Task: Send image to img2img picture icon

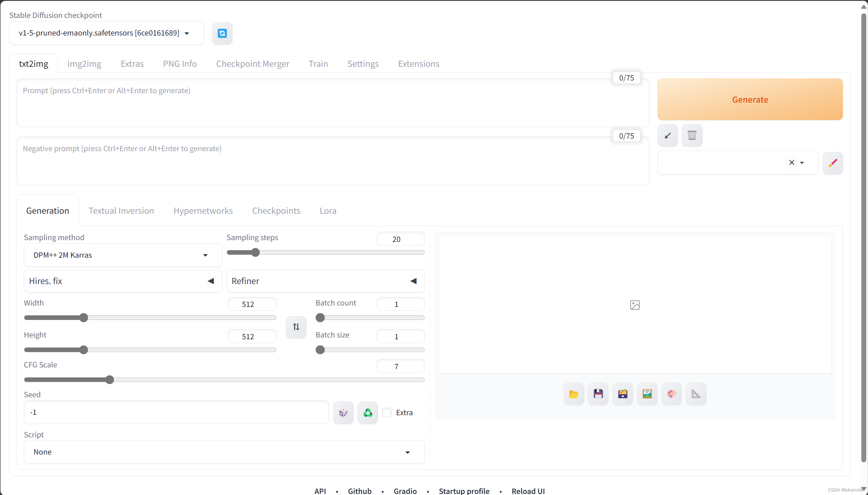Action: click(x=647, y=394)
